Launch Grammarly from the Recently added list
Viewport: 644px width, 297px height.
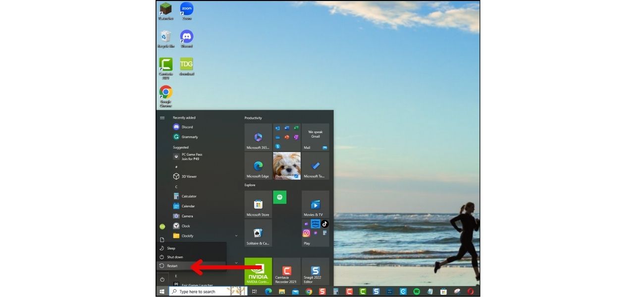pos(189,137)
